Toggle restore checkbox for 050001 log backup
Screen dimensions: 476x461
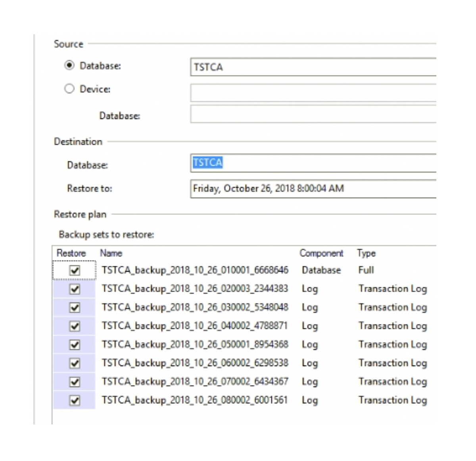coord(75,345)
